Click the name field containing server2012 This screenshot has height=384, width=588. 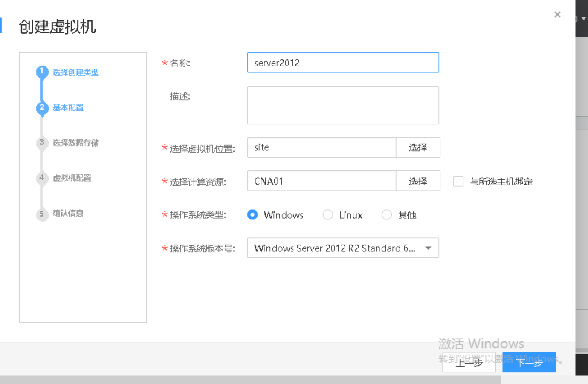tap(343, 62)
